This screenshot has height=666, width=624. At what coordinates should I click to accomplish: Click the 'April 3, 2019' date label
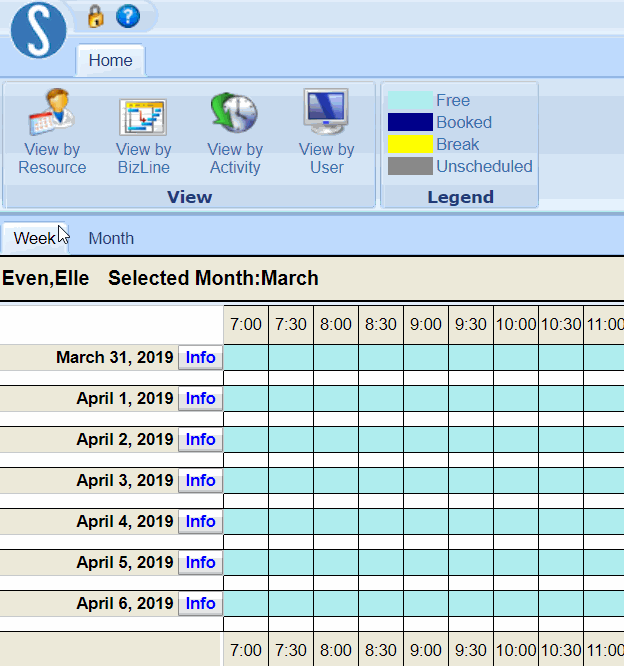coord(125,480)
